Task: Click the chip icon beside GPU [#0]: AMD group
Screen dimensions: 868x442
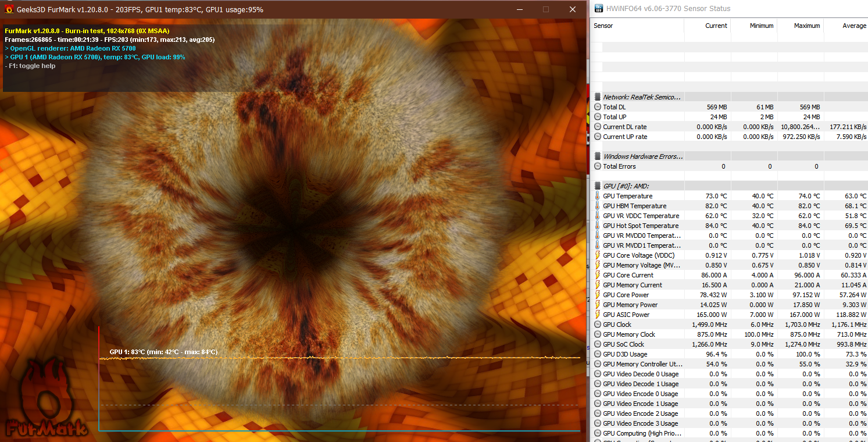Action: (598, 186)
